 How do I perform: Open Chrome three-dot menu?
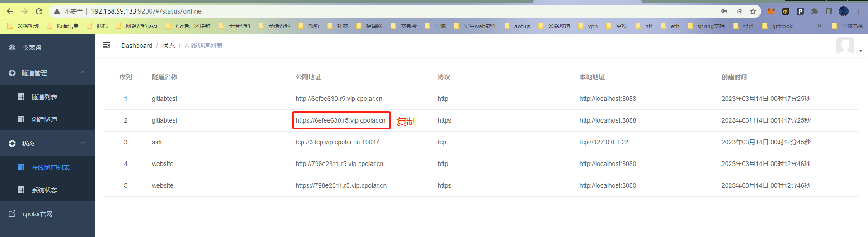858,11
